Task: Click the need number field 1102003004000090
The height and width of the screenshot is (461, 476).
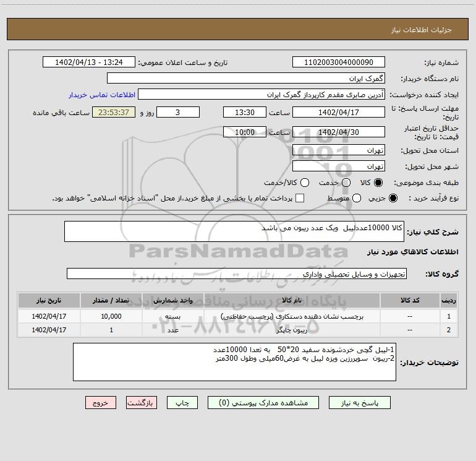Action: [339, 62]
